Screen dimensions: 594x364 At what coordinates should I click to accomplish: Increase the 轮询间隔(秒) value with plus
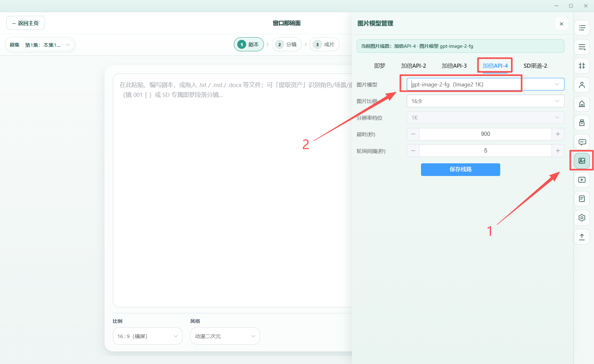click(558, 151)
